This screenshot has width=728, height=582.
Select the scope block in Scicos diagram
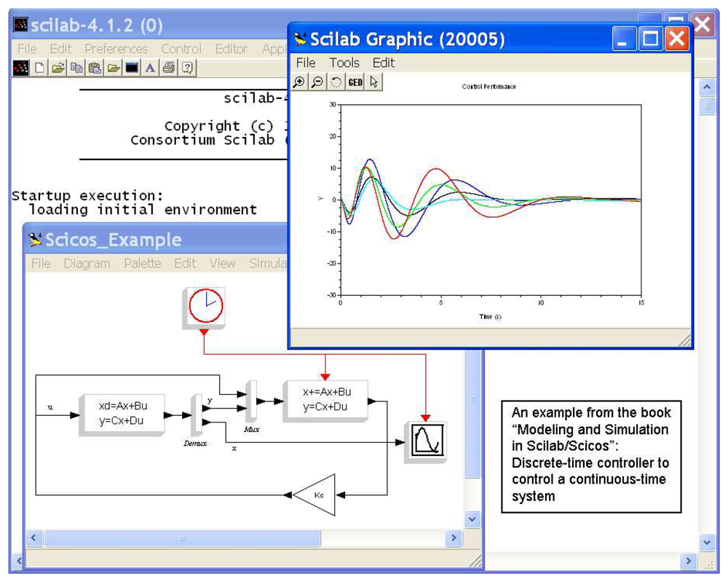click(426, 441)
